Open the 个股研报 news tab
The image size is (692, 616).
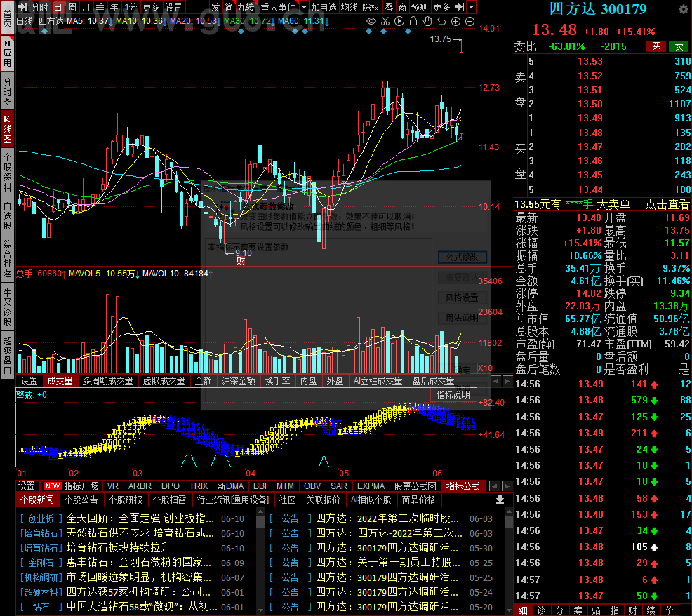pyautogui.click(x=126, y=500)
